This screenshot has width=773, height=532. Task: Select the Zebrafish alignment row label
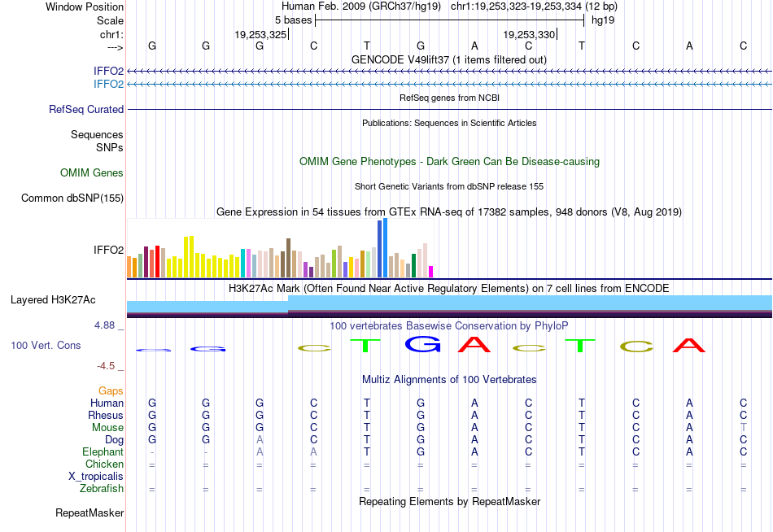click(x=102, y=489)
